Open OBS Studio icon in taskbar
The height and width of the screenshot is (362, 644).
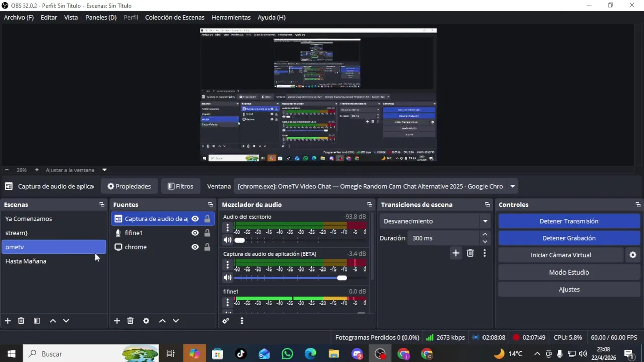coord(380,354)
